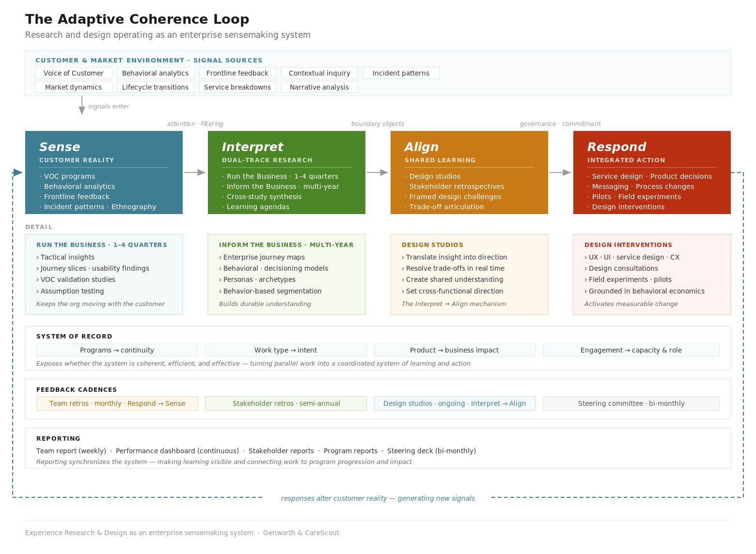Click 'Design consultations' detail item
756x554 pixels.
point(623,268)
